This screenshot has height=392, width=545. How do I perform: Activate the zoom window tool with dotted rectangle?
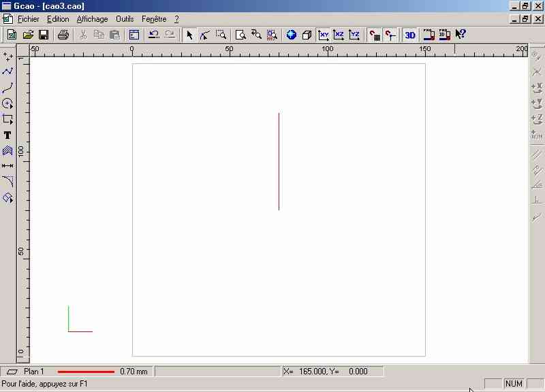click(221, 35)
